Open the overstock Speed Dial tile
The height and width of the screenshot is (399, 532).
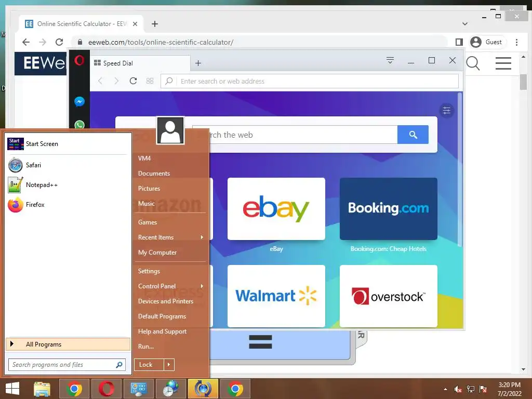(x=389, y=296)
